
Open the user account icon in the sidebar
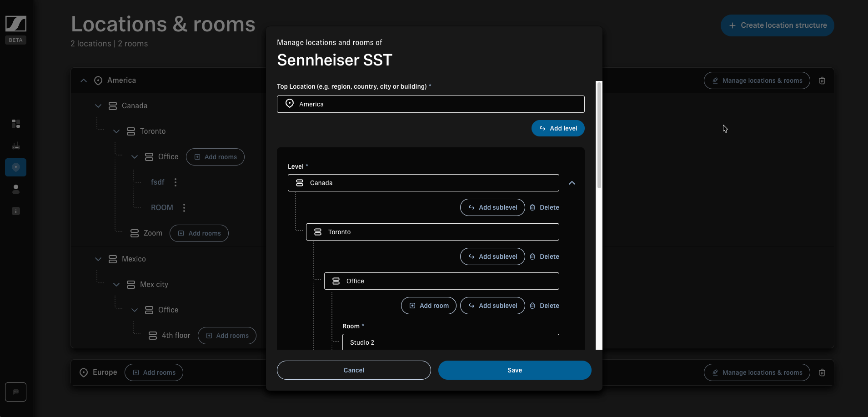pyautogui.click(x=15, y=189)
